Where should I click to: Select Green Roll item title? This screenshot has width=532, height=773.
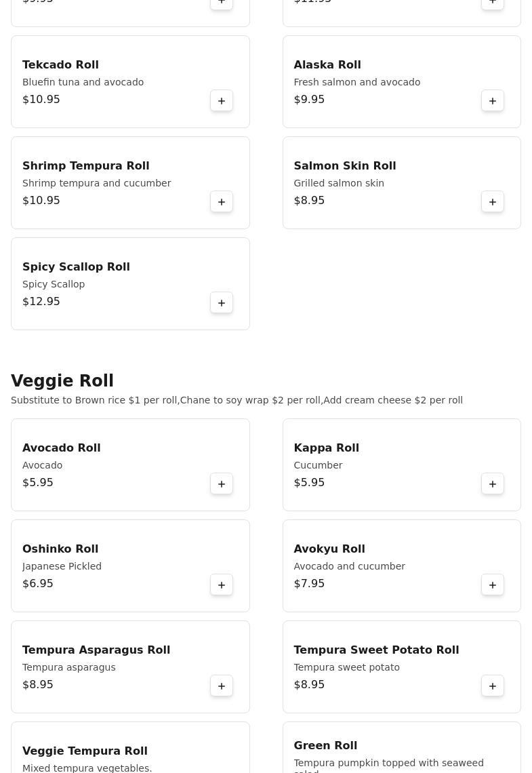coord(325,746)
